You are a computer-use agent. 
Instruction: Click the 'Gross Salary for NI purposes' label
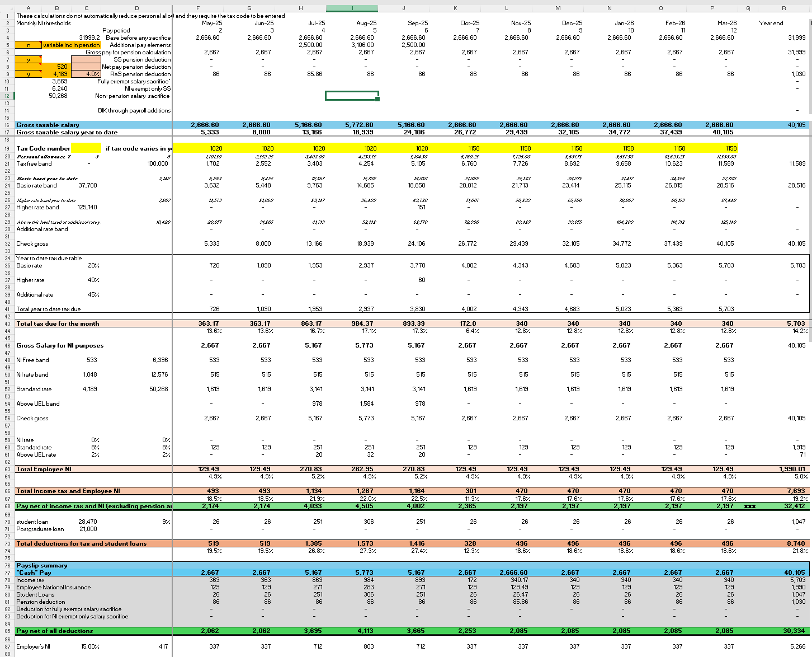(60, 345)
